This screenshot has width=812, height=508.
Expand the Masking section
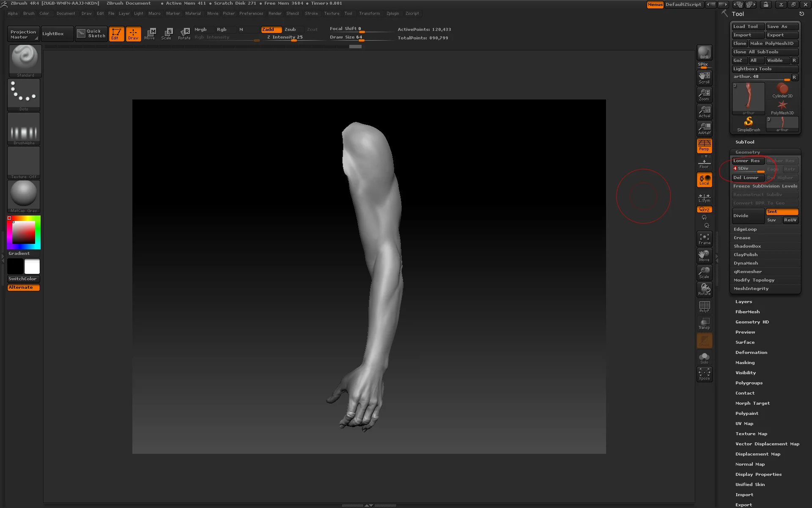pos(745,363)
